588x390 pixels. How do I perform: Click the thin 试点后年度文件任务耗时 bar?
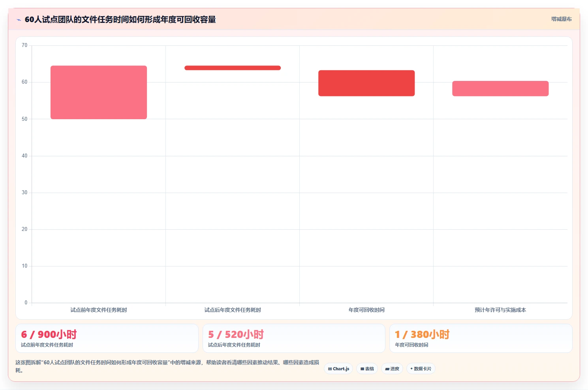233,68
